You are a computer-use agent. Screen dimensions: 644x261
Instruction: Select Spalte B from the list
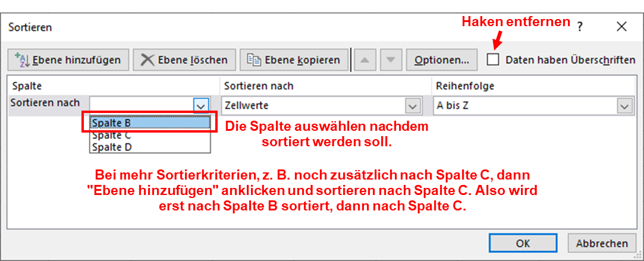point(150,122)
